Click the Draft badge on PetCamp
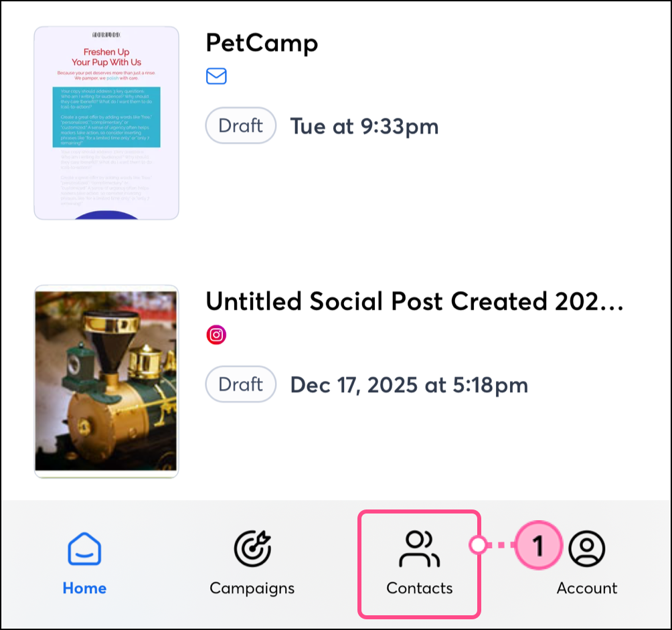672x630 pixels. tap(240, 125)
